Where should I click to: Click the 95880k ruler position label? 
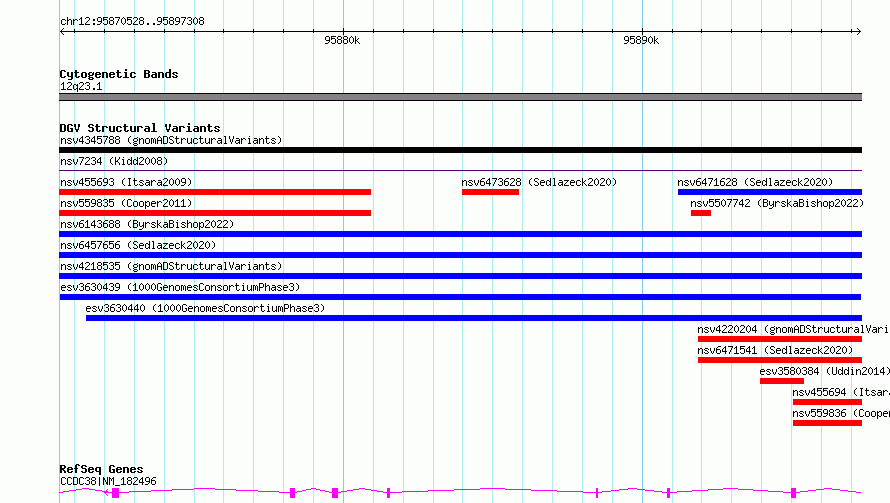pos(342,40)
